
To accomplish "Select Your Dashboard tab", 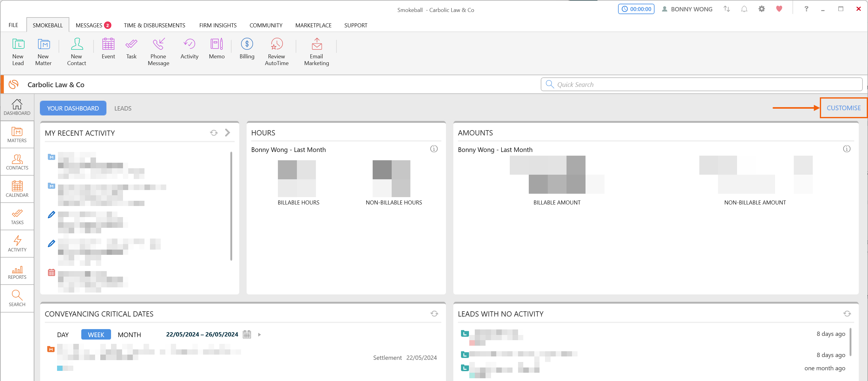I will pyautogui.click(x=73, y=108).
